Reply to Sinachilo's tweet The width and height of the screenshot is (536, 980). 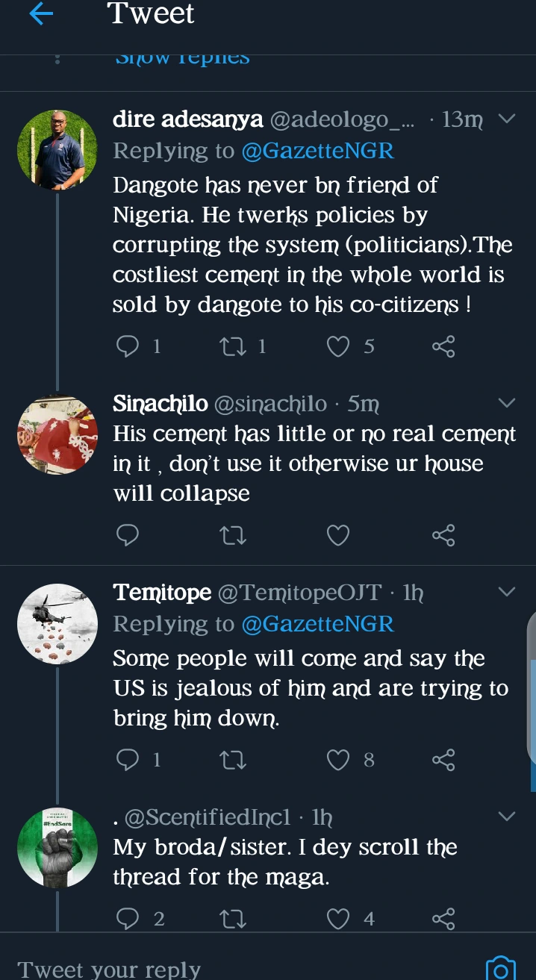(128, 535)
